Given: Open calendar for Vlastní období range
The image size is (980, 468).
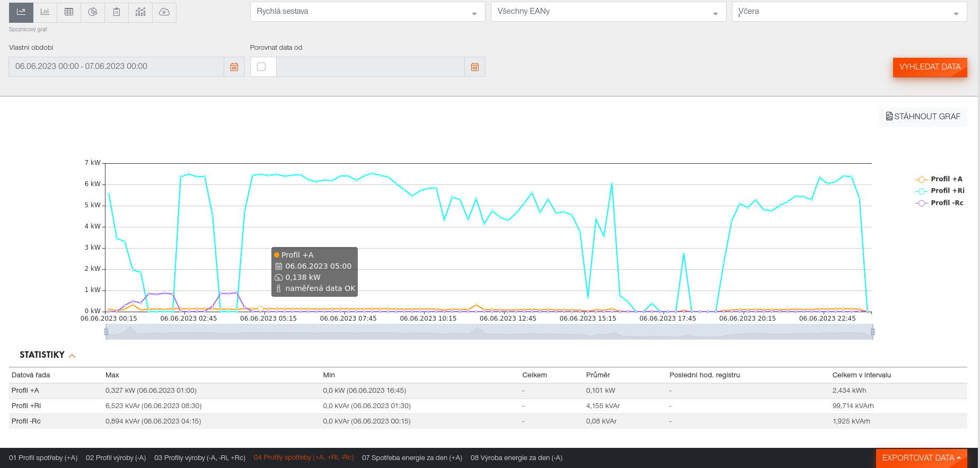Looking at the screenshot, I should tap(234, 67).
